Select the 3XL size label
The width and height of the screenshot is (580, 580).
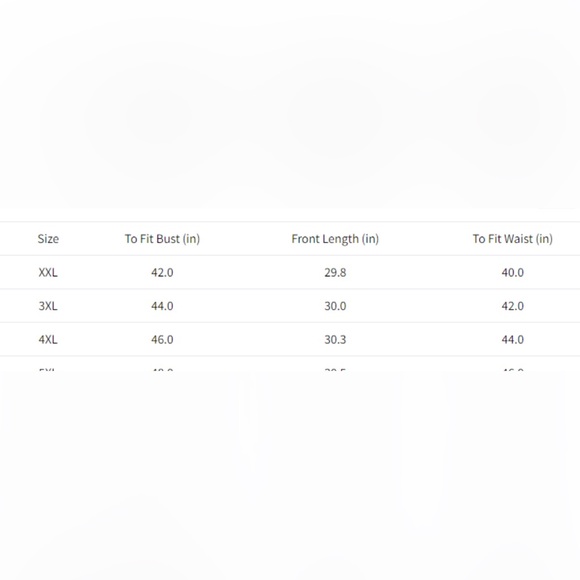48,306
